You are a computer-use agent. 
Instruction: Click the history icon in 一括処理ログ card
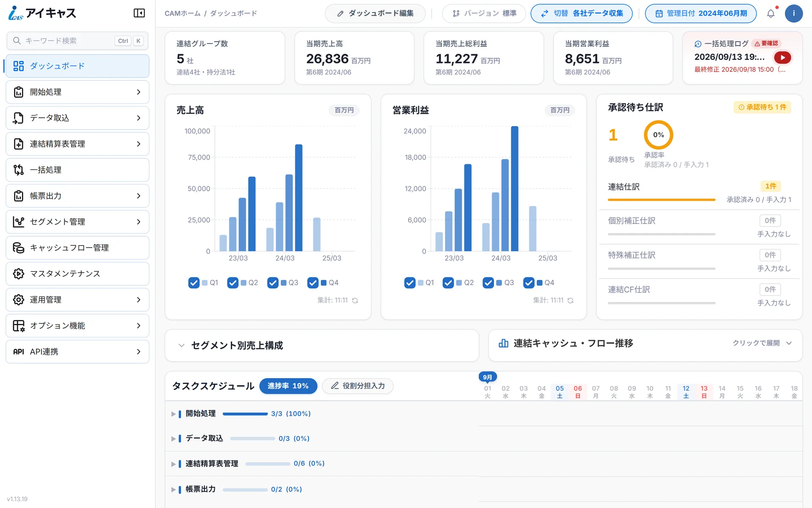click(698, 44)
